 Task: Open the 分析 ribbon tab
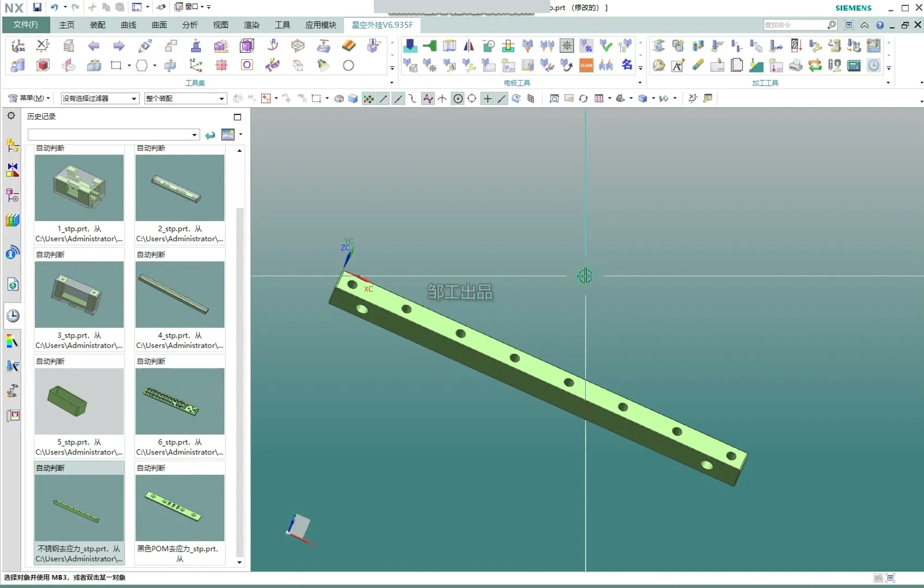(x=189, y=25)
